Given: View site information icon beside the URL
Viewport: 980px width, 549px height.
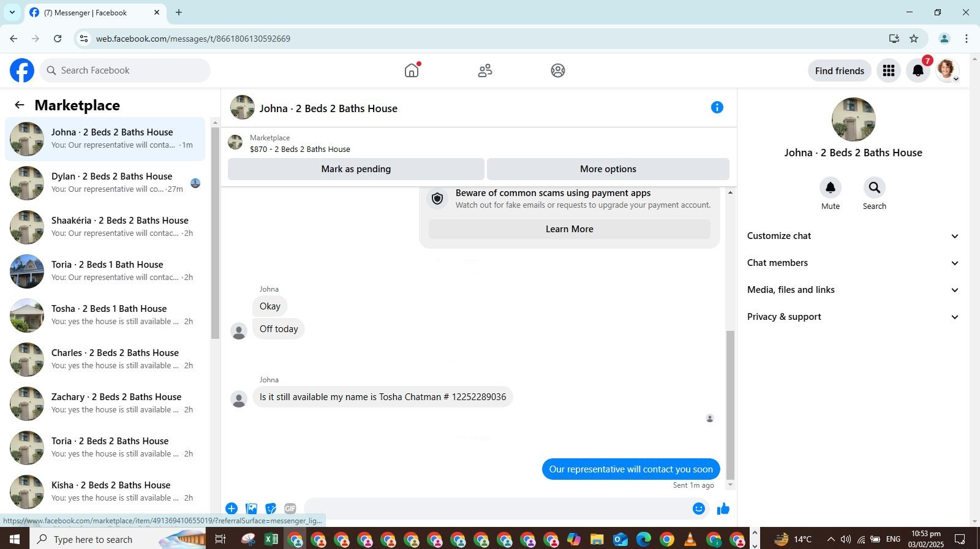Looking at the screenshot, I should tap(84, 39).
